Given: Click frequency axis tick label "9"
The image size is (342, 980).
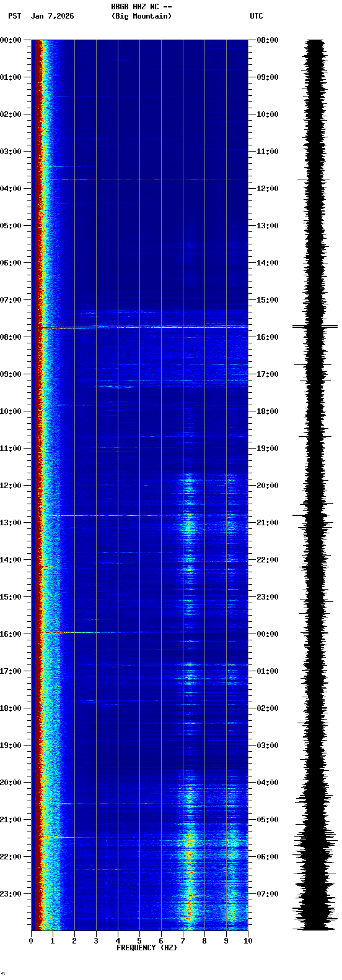Looking at the screenshot, I should tap(226, 941).
